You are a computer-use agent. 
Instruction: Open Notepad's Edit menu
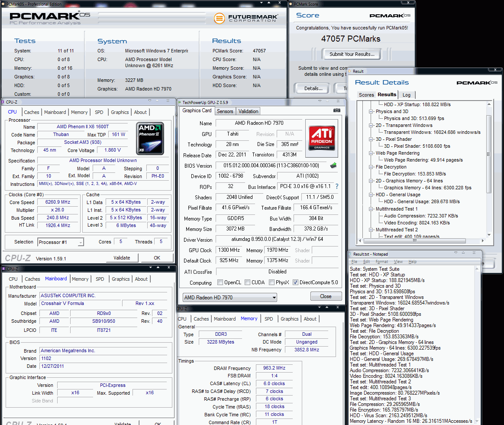point(366,262)
